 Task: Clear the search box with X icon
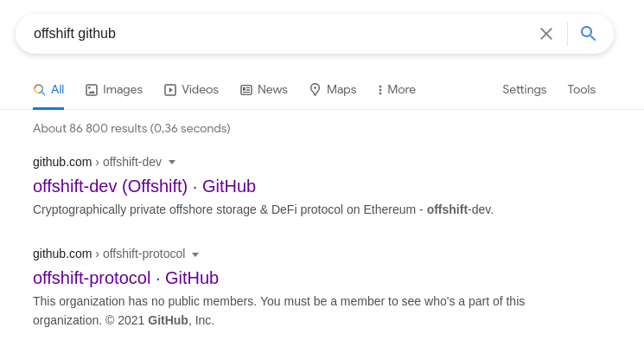click(x=546, y=34)
